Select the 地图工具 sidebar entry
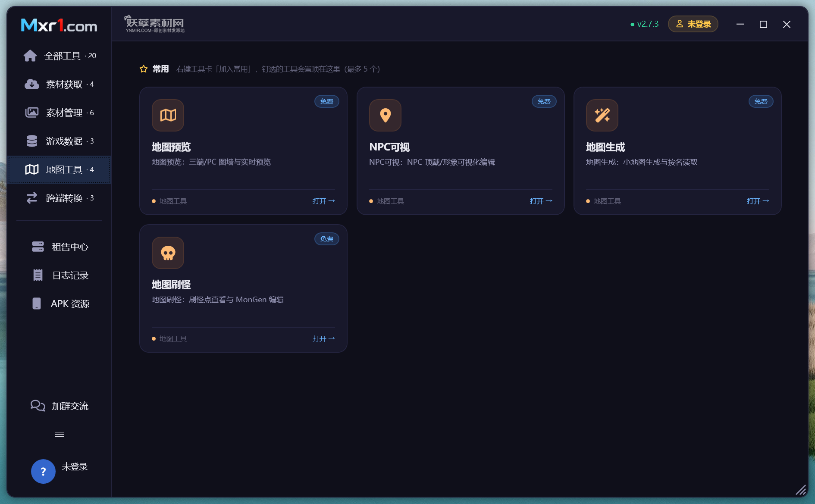 coord(60,169)
